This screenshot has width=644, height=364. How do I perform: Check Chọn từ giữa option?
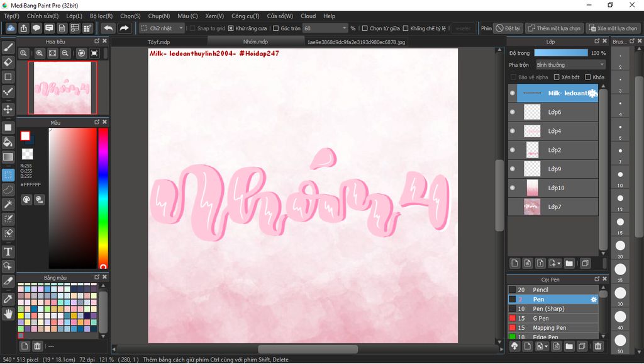pyautogui.click(x=365, y=28)
